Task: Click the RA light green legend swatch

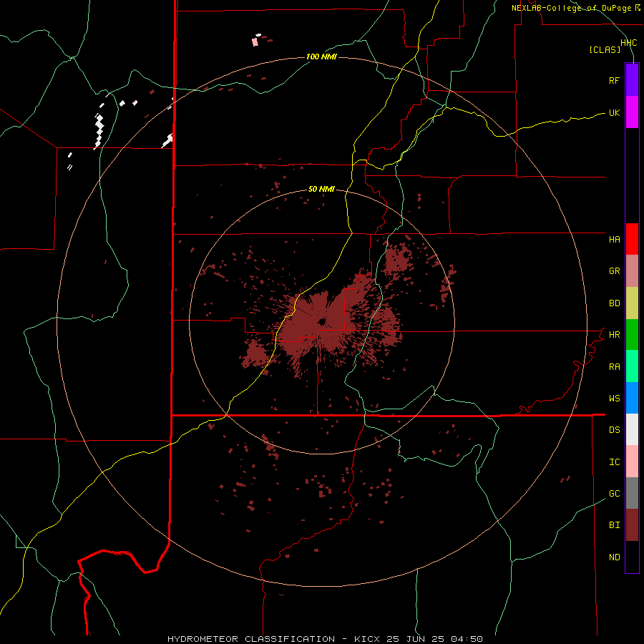Action: coord(632,366)
